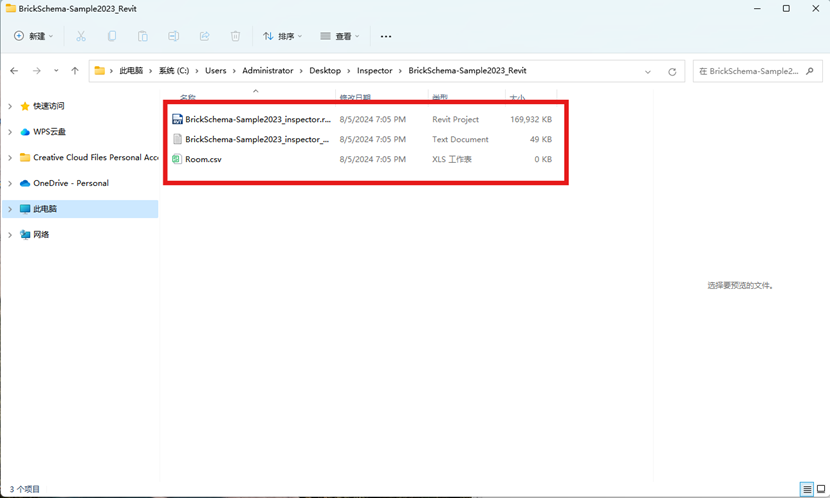
Task: Click the Share icon in toolbar
Action: [x=204, y=36]
